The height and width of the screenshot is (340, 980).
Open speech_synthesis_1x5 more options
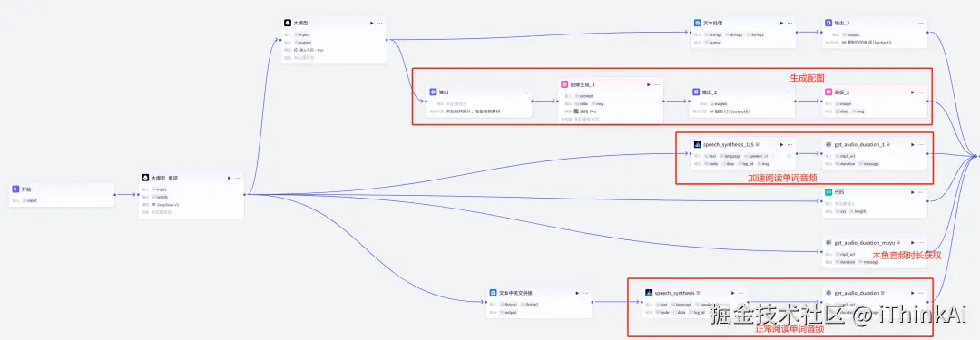point(790,144)
